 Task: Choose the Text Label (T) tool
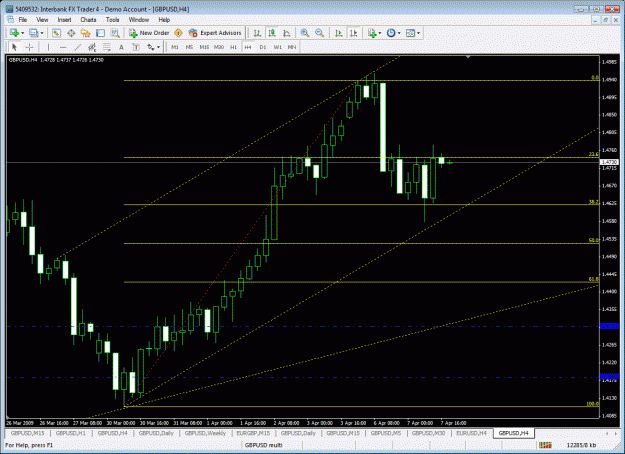click(136, 47)
